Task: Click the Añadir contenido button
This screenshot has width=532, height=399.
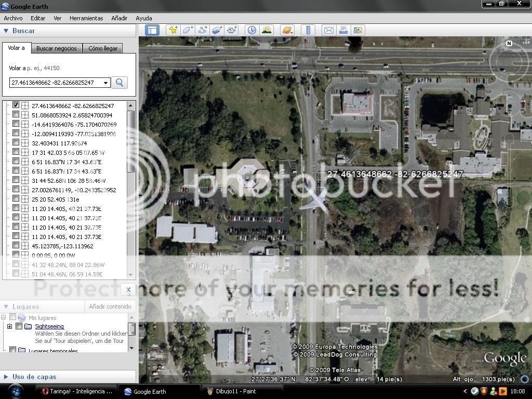Action: pos(110,307)
